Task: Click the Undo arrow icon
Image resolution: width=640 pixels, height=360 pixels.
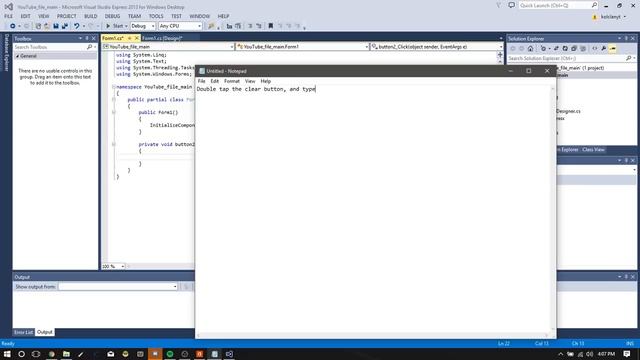Action: (x=76, y=26)
